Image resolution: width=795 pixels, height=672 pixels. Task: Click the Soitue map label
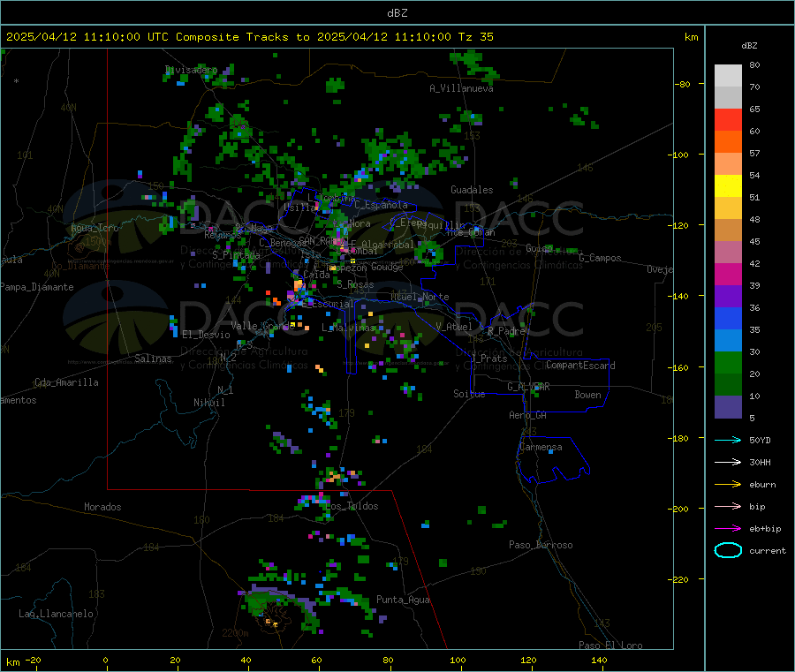click(x=469, y=394)
